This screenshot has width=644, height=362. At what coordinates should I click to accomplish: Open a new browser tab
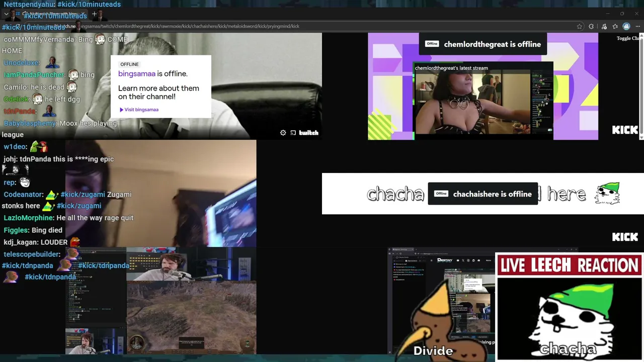[94, 14]
